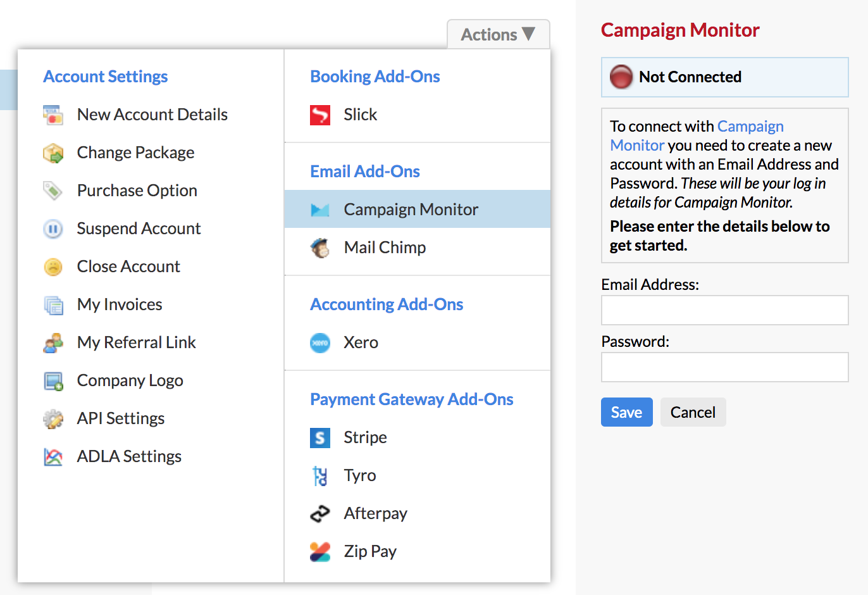This screenshot has height=595, width=868.
Task: Click the Zip Pay icon
Action: (x=320, y=551)
